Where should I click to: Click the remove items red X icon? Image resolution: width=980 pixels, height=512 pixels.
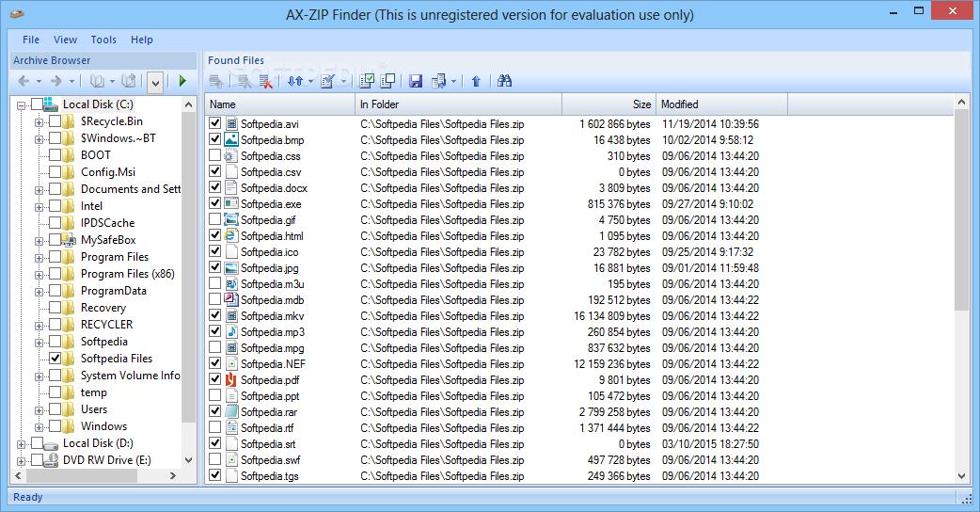click(265, 81)
